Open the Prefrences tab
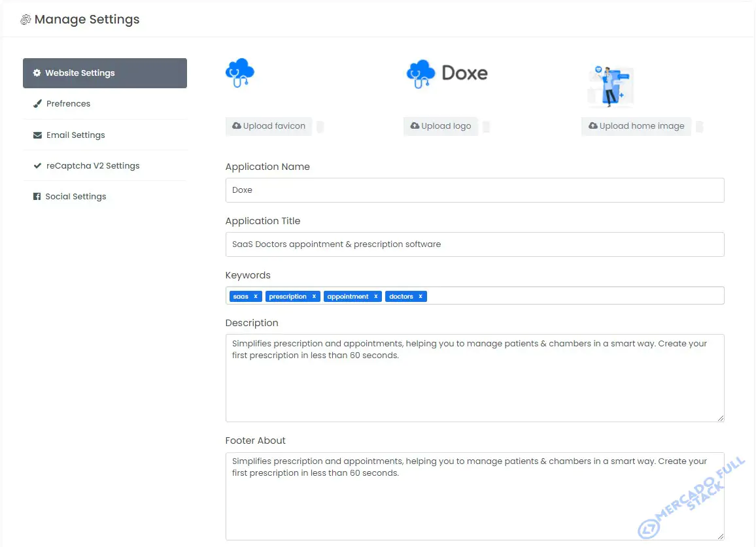The image size is (756, 547). coord(105,104)
